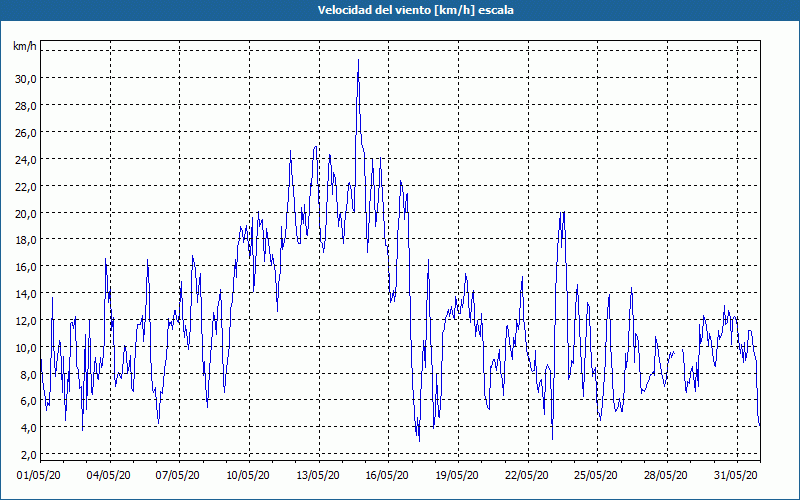This screenshot has width=800, height=500.
Task: Click the '20,0' y-axis value
Action: [x=26, y=213]
